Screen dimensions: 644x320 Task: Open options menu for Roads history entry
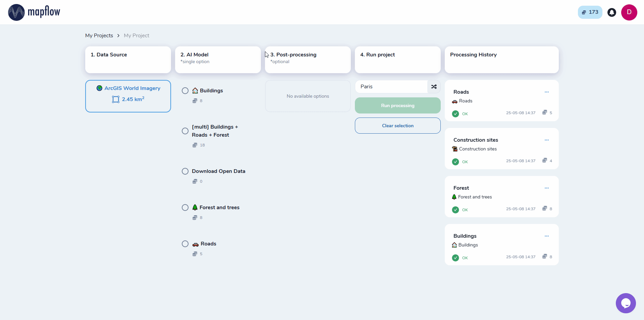click(x=546, y=92)
